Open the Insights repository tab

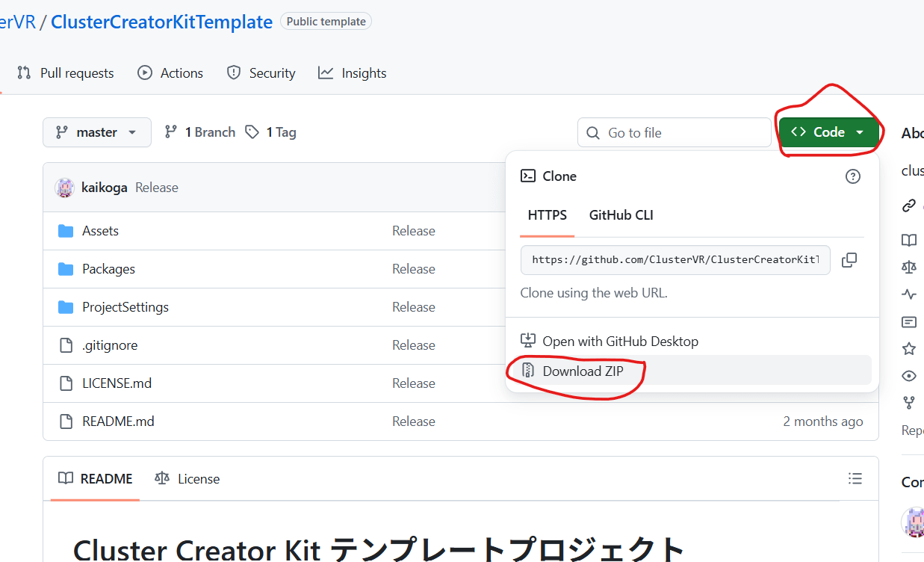[x=352, y=73]
